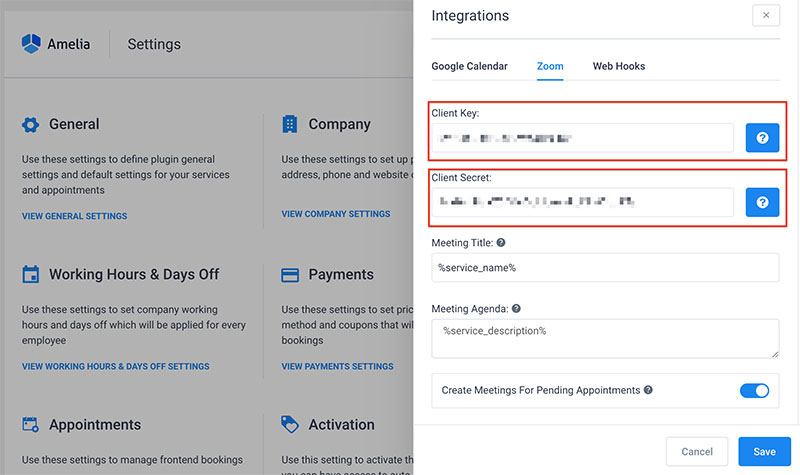Viewport: 800px width, 475px height.
Task: Click the Working Hours calendar icon
Action: (x=31, y=274)
